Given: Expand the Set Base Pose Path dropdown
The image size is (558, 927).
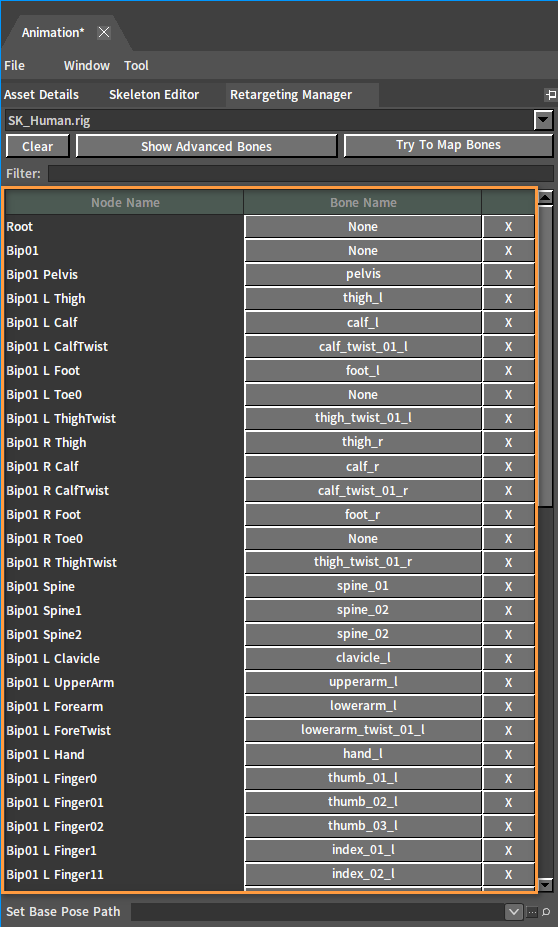Looking at the screenshot, I should coord(514,912).
